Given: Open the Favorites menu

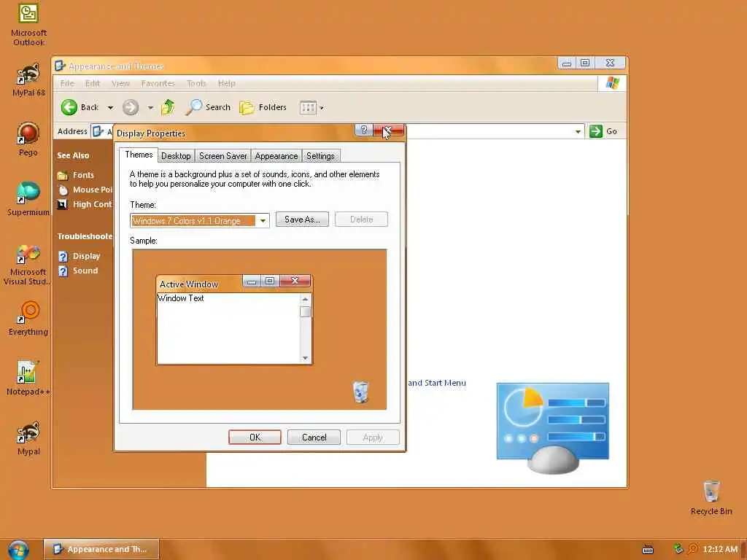Looking at the screenshot, I should (x=158, y=83).
